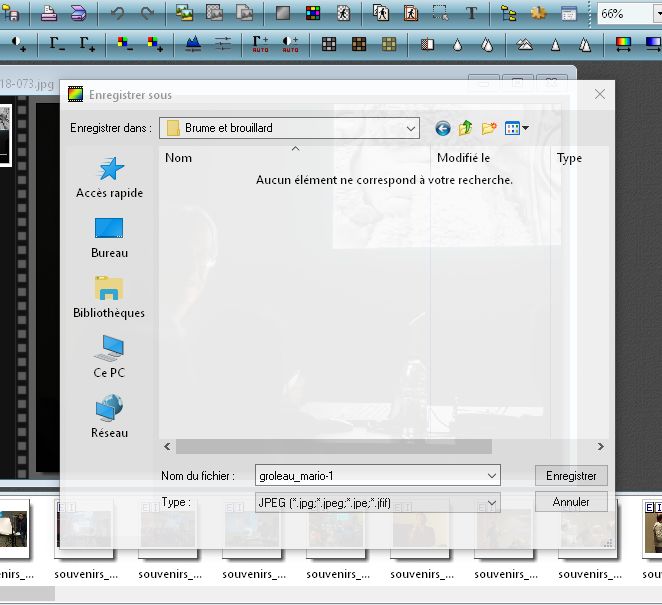Image resolution: width=662 pixels, height=605 pixels.
Task: Click the window layout icon in top toolbar
Action: click(568, 14)
